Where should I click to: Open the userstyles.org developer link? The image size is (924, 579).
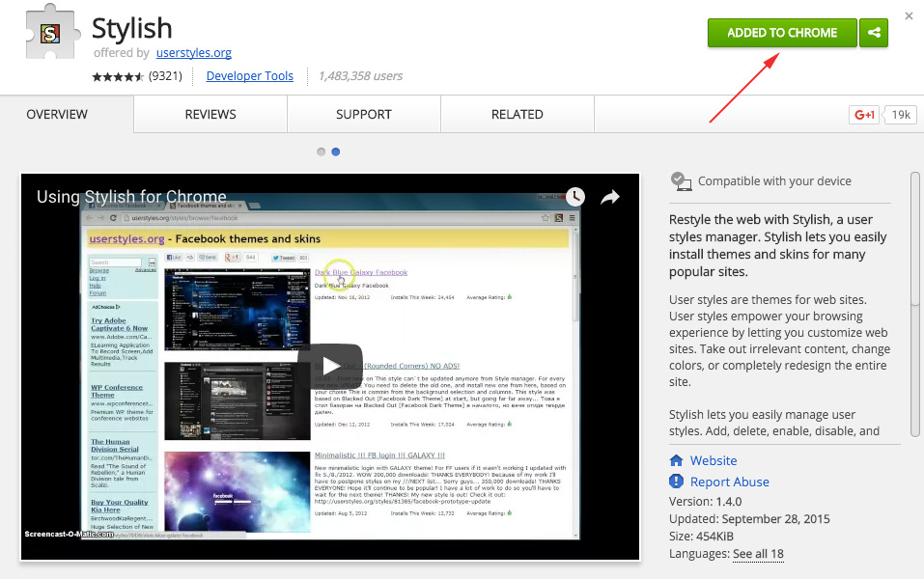(194, 53)
